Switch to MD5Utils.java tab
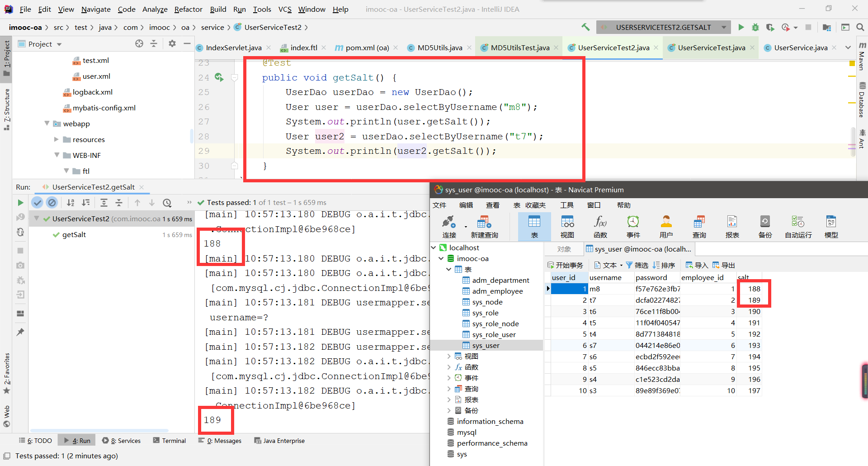 click(440, 48)
